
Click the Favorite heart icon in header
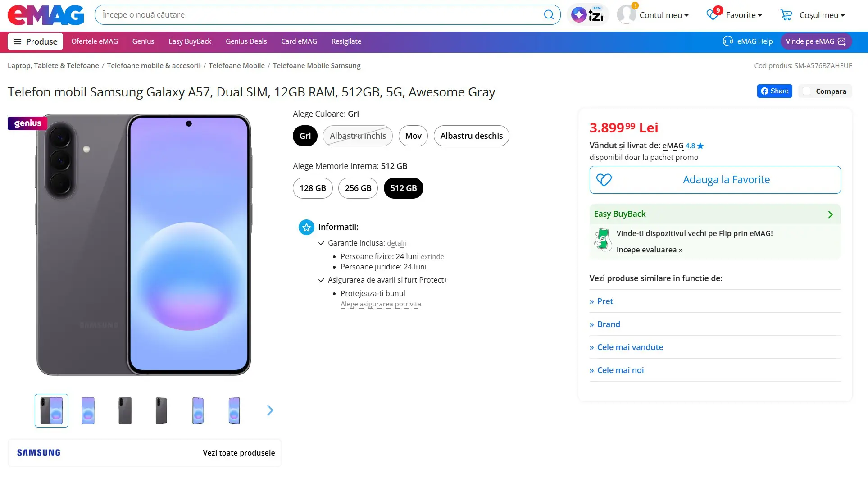(x=713, y=15)
